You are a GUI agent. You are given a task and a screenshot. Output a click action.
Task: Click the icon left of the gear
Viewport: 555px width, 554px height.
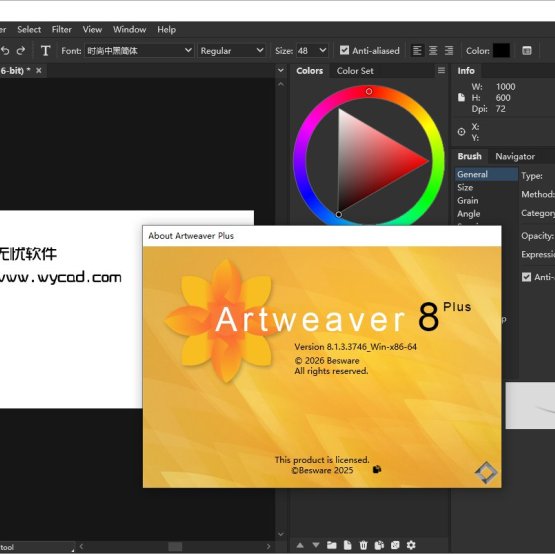point(395,545)
